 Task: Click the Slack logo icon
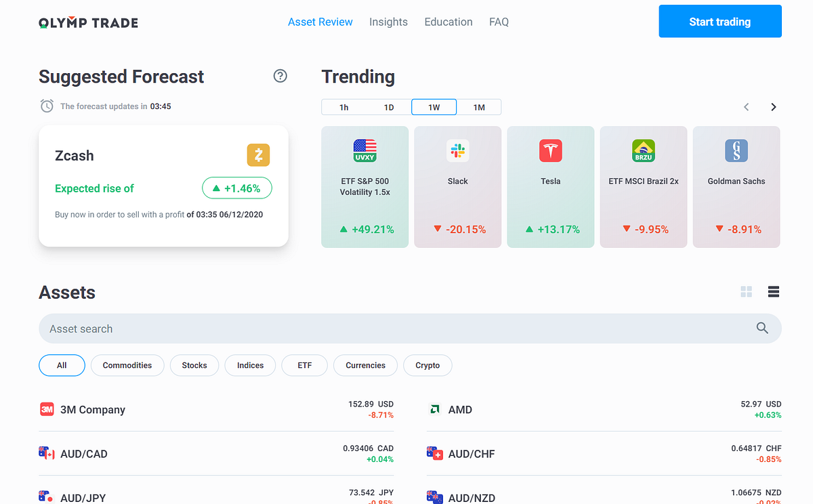(x=458, y=150)
